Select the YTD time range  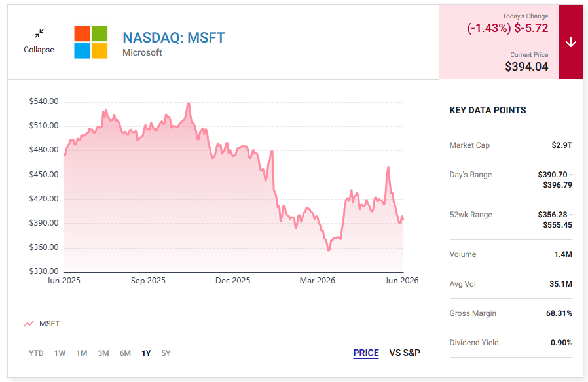point(36,353)
